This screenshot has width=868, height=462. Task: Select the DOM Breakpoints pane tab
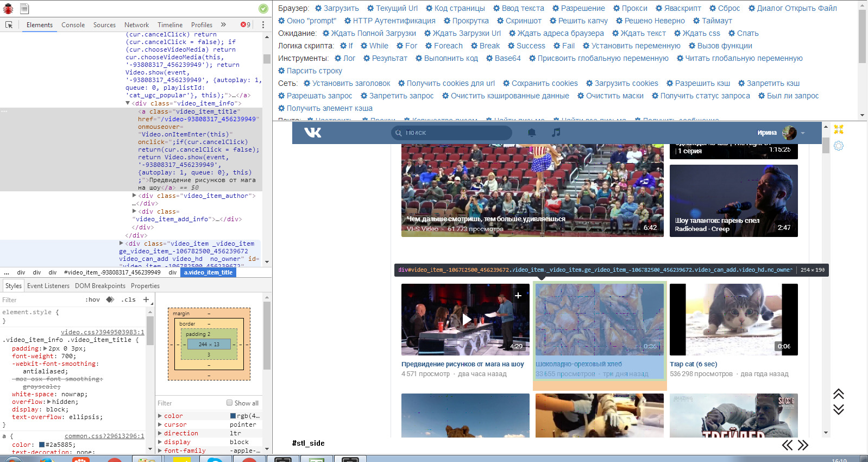click(100, 286)
